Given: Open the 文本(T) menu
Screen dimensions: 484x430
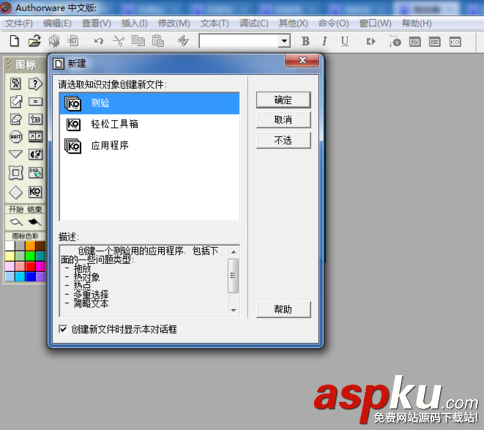Looking at the screenshot, I should (x=215, y=23).
